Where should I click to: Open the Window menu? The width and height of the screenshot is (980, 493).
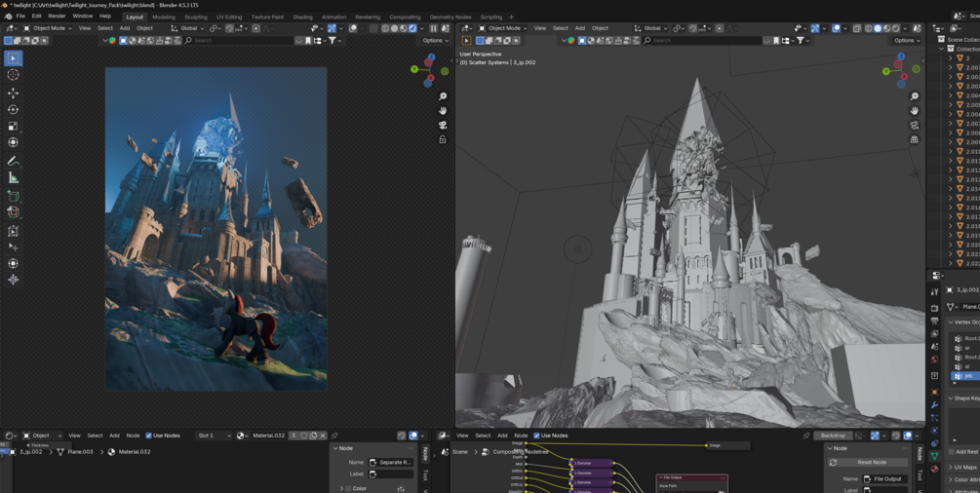coord(82,16)
